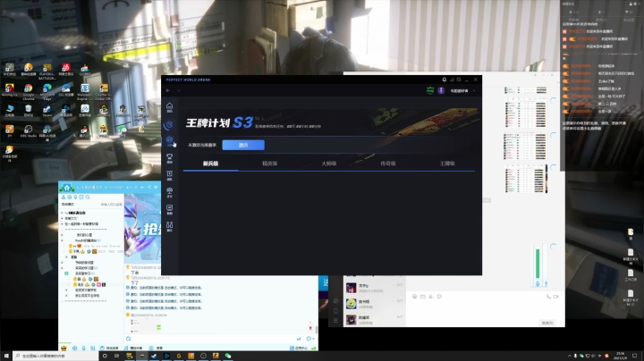Click the microphone icon in YY bottom bar
Image resolution: width=644 pixels, height=361 pixels.
[x=84, y=348]
